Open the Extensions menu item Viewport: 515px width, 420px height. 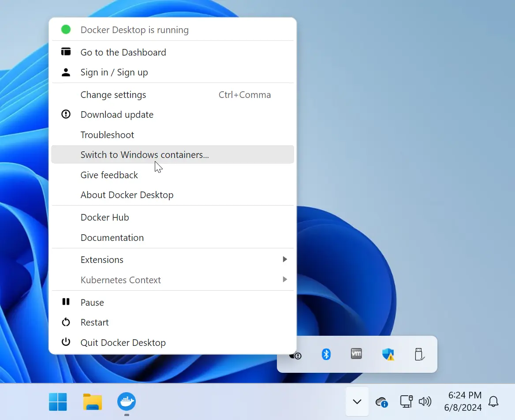pyautogui.click(x=172, y=259)
